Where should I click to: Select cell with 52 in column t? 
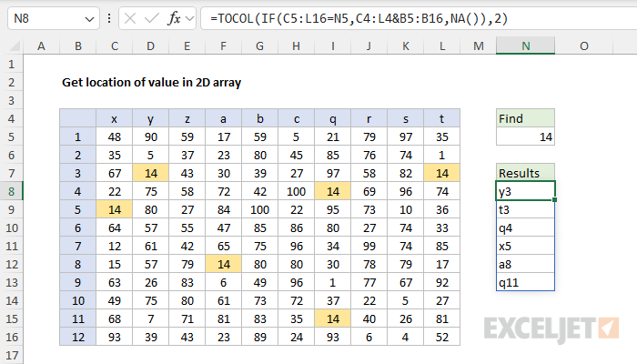click(x=441, y=337)
